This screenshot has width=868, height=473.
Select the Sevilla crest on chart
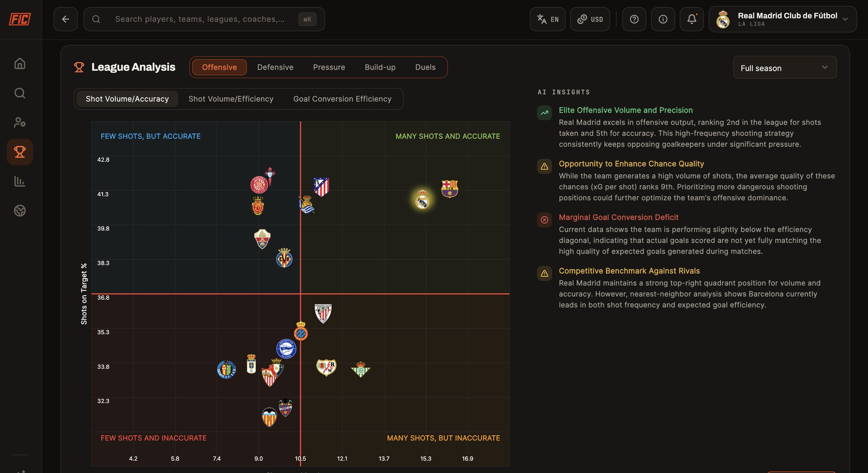269,377
